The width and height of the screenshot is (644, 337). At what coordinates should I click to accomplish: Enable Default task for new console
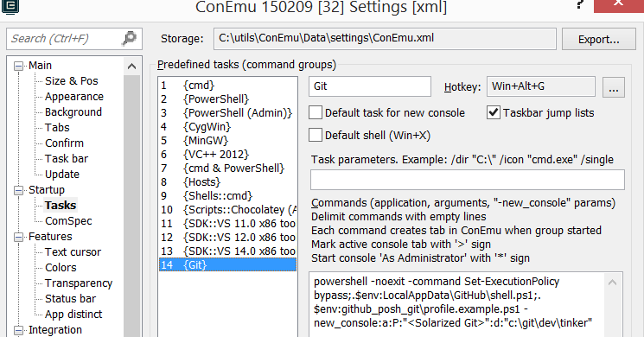point(316,112)
